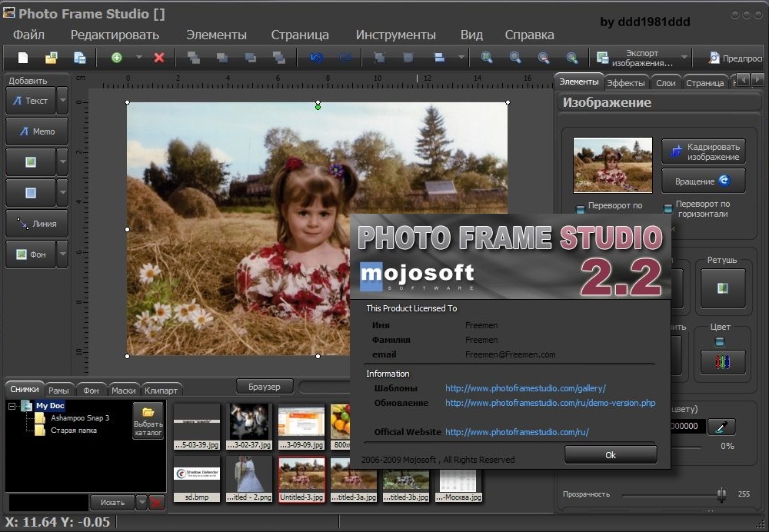Click the zoom out magnifier icon

coord(544,58)
